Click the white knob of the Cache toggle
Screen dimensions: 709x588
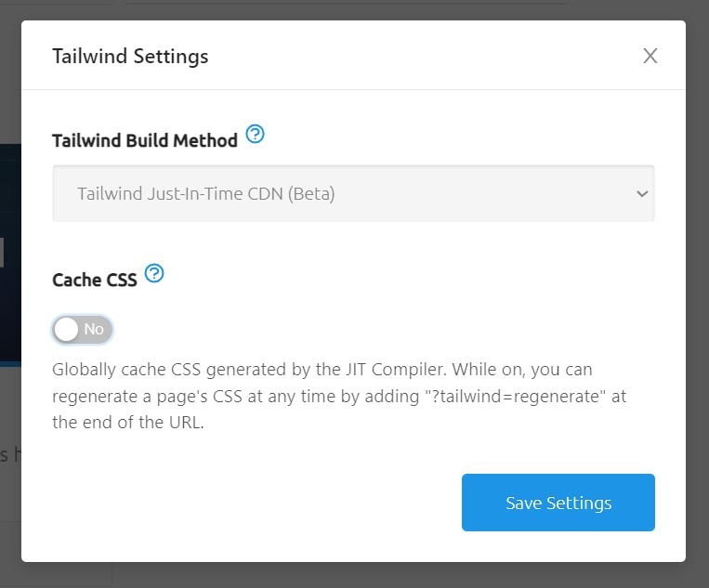coord(67,329)
